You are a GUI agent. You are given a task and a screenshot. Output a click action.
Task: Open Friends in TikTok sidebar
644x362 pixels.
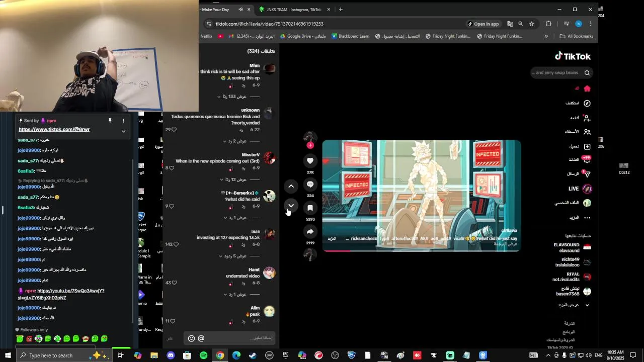click(587, 132)
